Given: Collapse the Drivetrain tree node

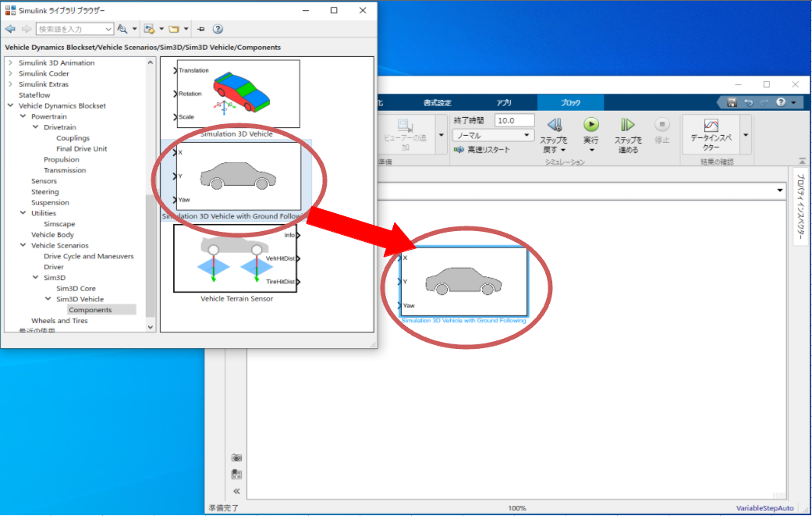Looking at the screenshot, I should click(x=35, y=127).
